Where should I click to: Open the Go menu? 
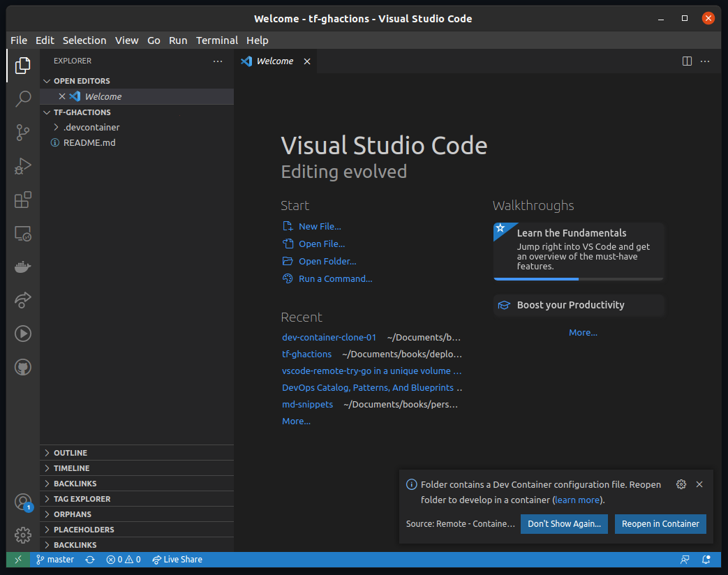(x=154, y=40)
